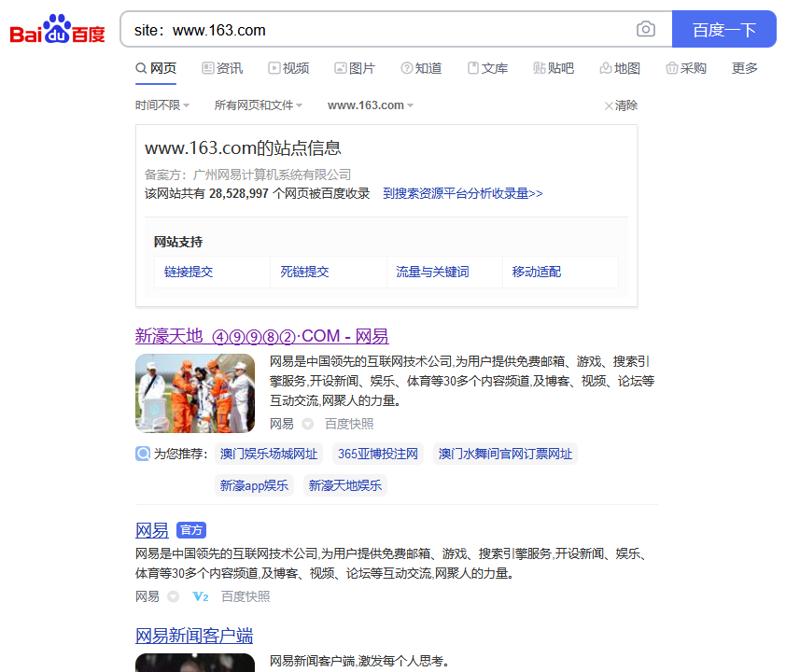The image size is (800, 672).
Task: Go to the 文库 tab
Action: [x=488, y=68]
